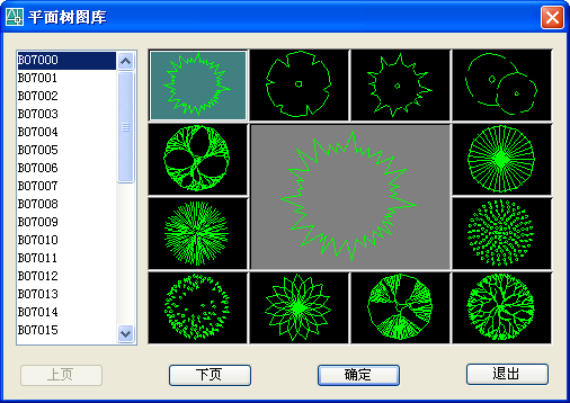Image resolution: width=570 pixels, height=404 pixels.
Task: Click the list scrollbar up arrow
Action: [126, 61]
